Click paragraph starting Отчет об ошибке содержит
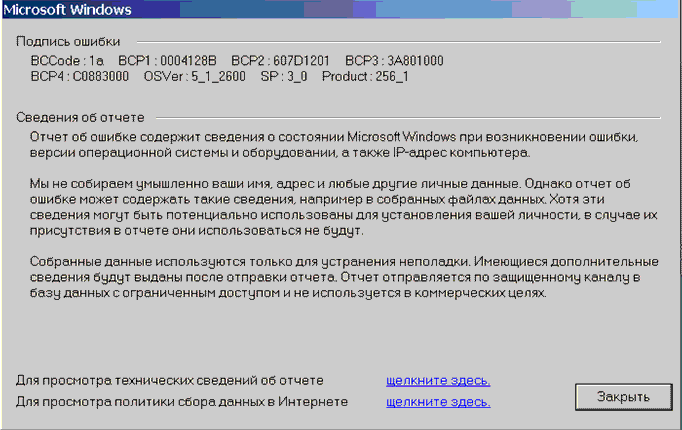The height and width of the screenshot is (430, 682). tap(334, 145)
